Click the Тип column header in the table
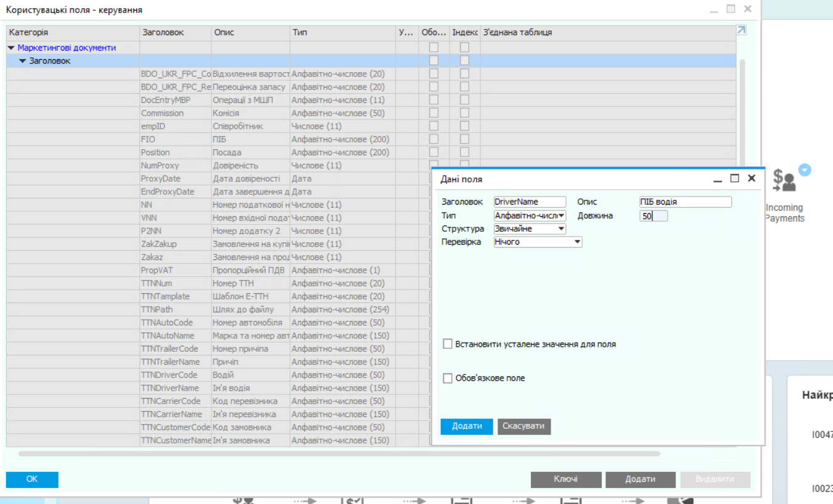 (x=342, y=32)
